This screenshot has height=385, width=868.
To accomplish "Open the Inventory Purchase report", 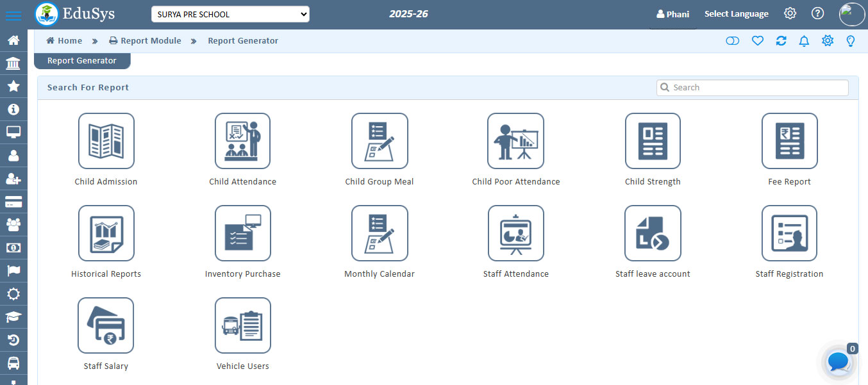I will point(242,233).
